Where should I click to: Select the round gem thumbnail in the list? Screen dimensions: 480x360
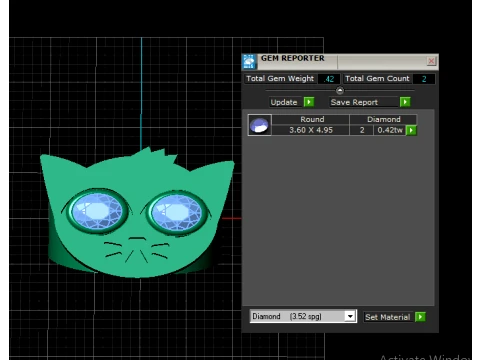click(260, 125)
